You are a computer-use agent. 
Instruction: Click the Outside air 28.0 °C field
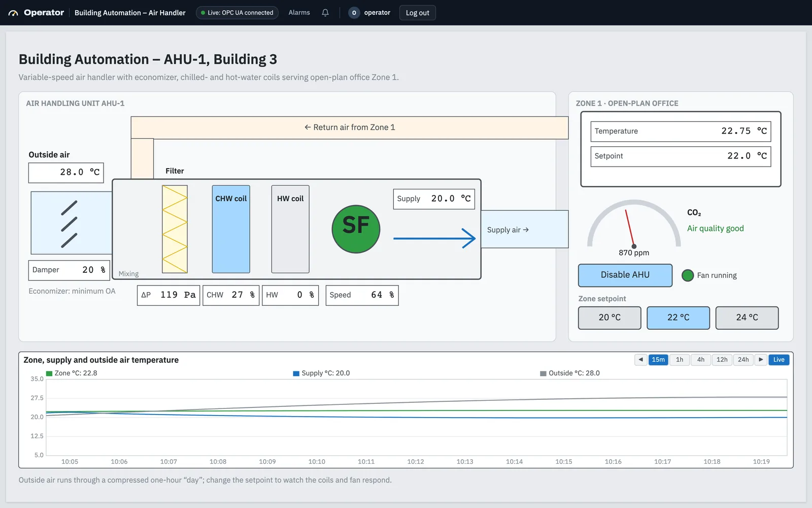[x=66, y=173]
